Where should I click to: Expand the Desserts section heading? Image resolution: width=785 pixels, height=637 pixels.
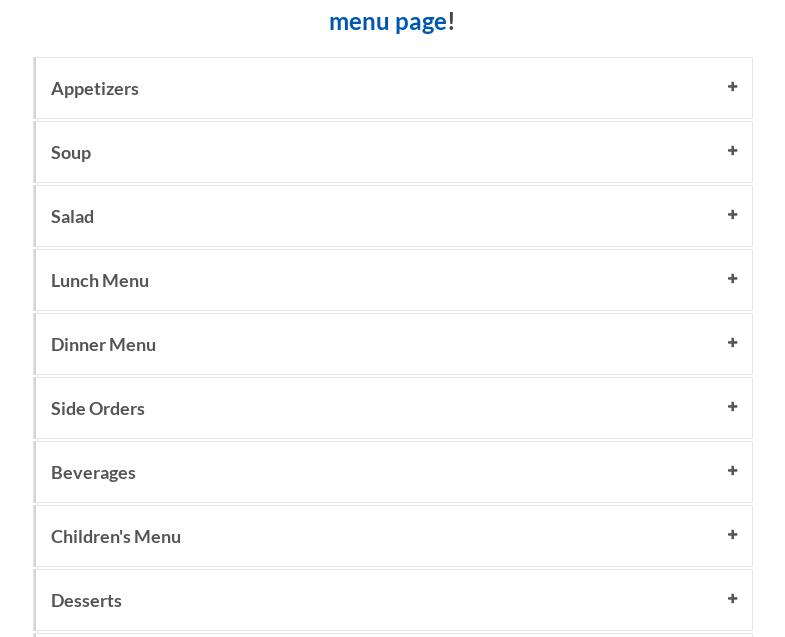pyautogui.click(x=86, y=600)
